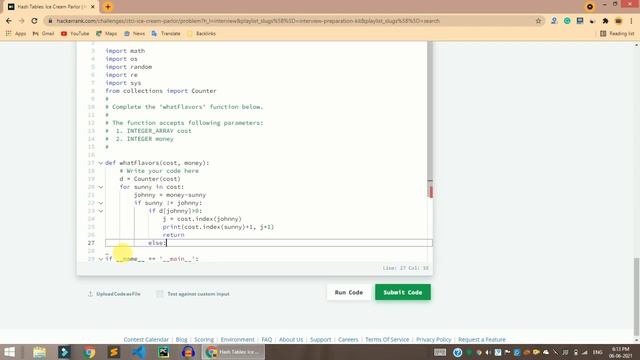Open the Scoring footer link
The height and width of the screenshot is (360, 640).
pos(204,340)
